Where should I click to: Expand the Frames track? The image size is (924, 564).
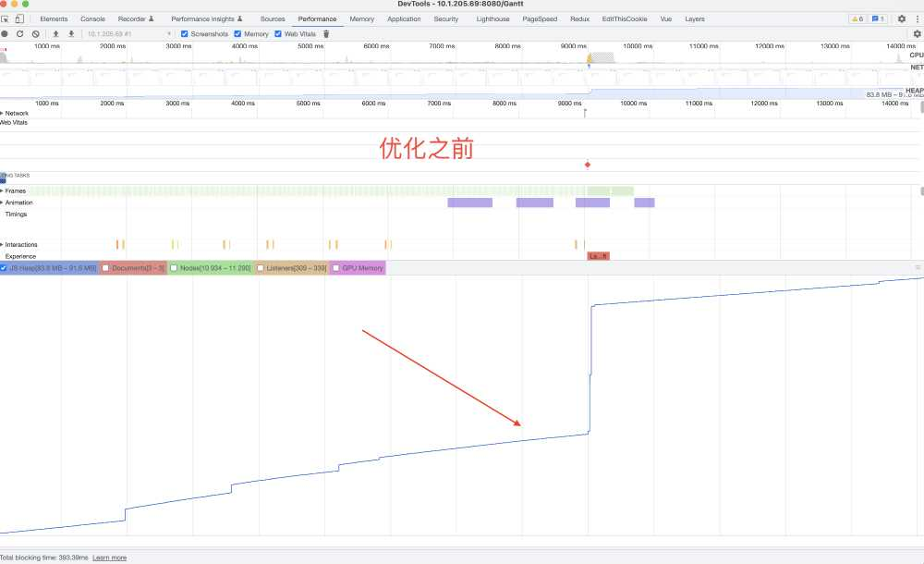pyautogui.click(x=3, y=190)
